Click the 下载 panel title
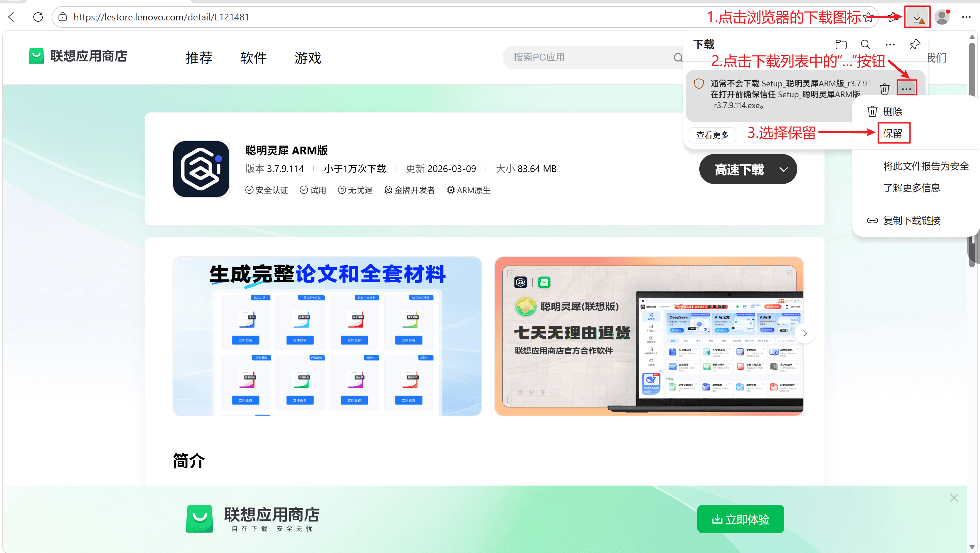 [704, 45]
